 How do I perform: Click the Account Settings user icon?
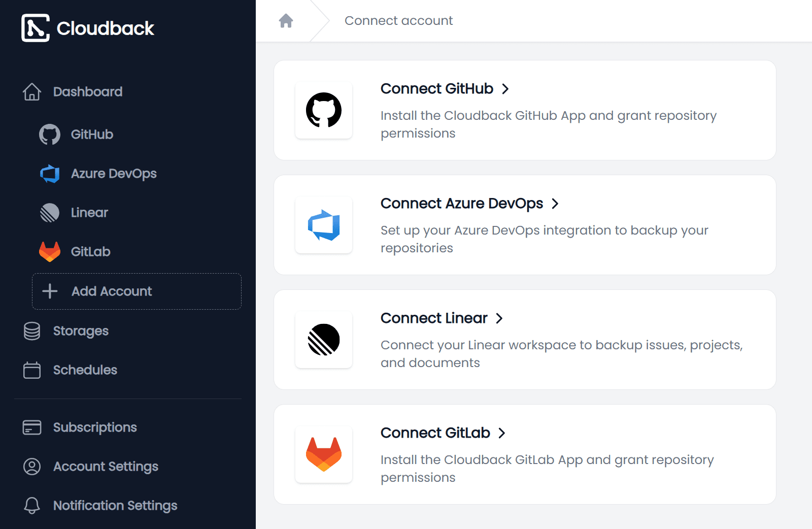point(32,467)
